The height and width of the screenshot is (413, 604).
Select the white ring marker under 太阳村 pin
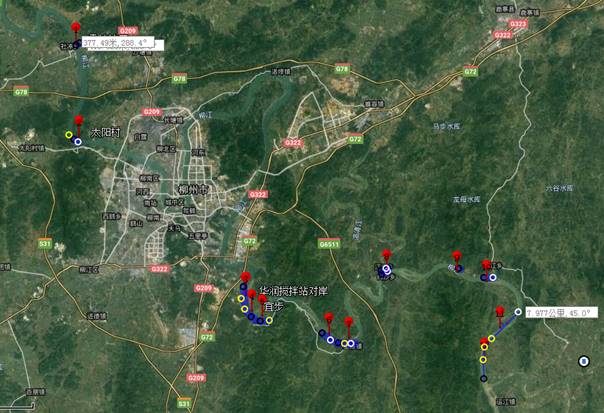78,142
